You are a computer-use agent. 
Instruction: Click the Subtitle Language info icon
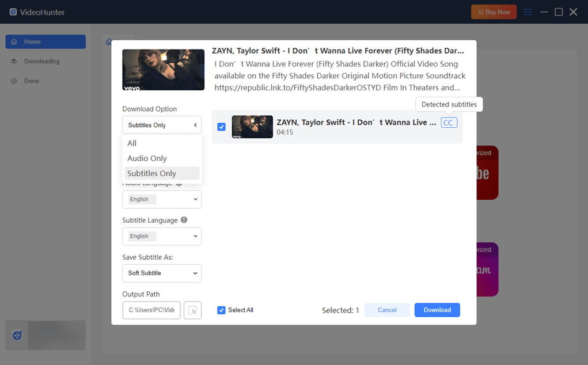(184, 220)
